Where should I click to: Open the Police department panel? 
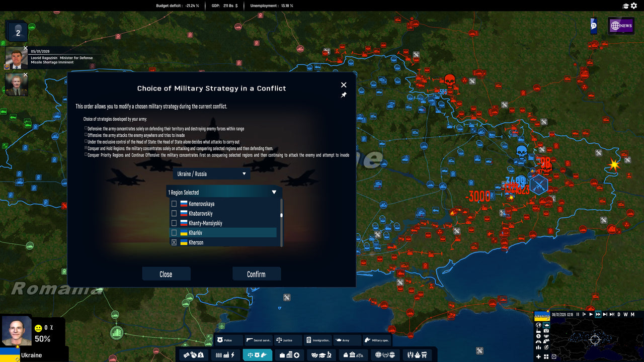227,340
